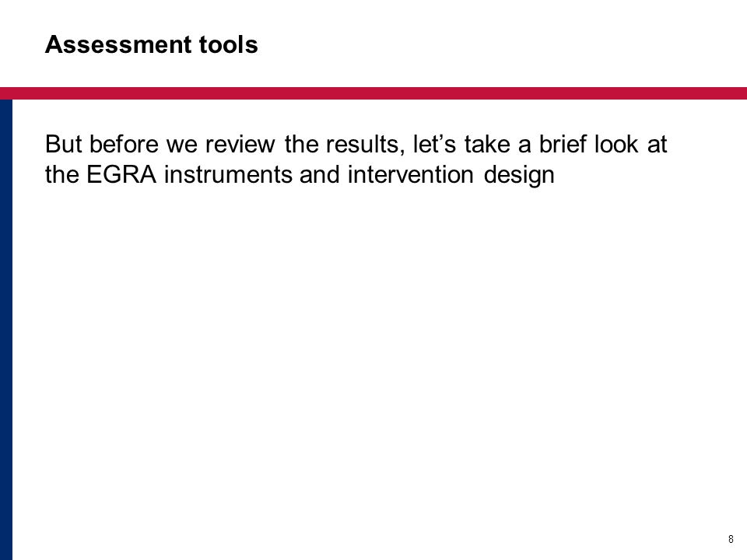Click the word 'instruments' in second line
The image size is (747, 560).
[x=228, y=174]
